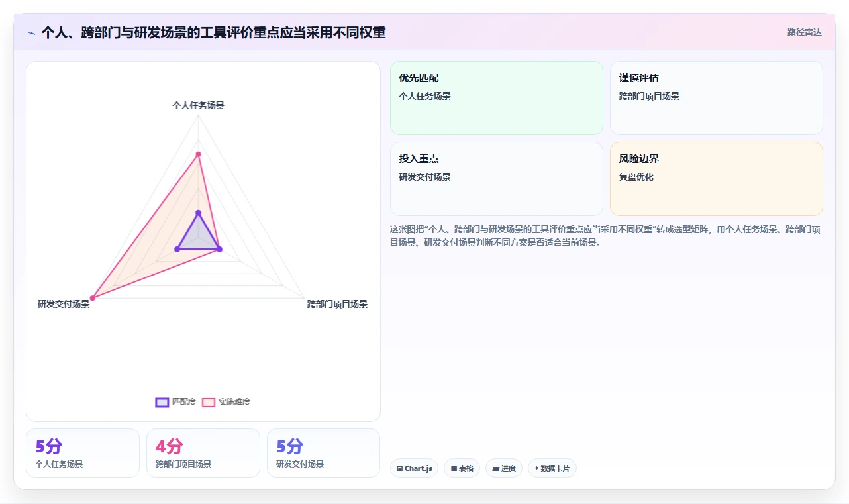Click the description paragraph starting with 这张图把

[606, 236]
